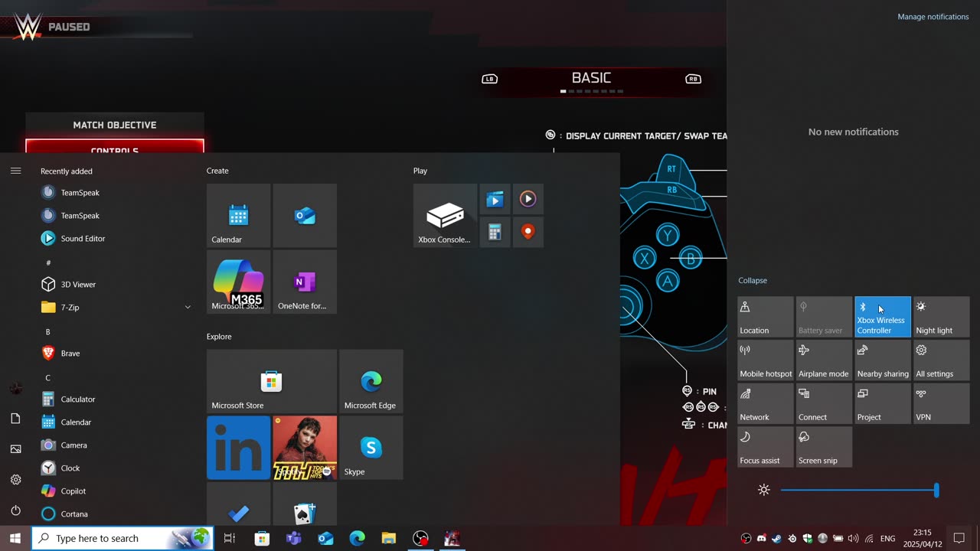The image size is (980, 551).
Task: Start a Screen snip
Action: [824, 447]
